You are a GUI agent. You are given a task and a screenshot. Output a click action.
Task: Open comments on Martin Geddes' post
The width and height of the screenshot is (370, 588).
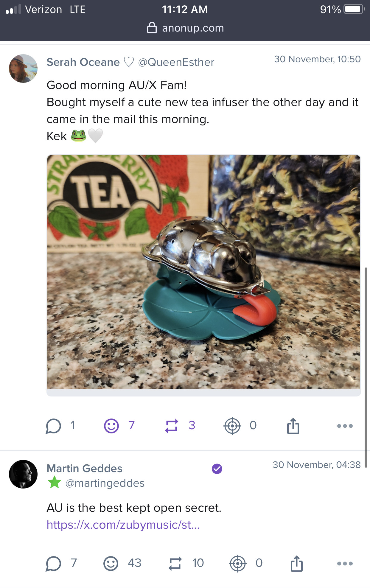click(x=54, y=564)
